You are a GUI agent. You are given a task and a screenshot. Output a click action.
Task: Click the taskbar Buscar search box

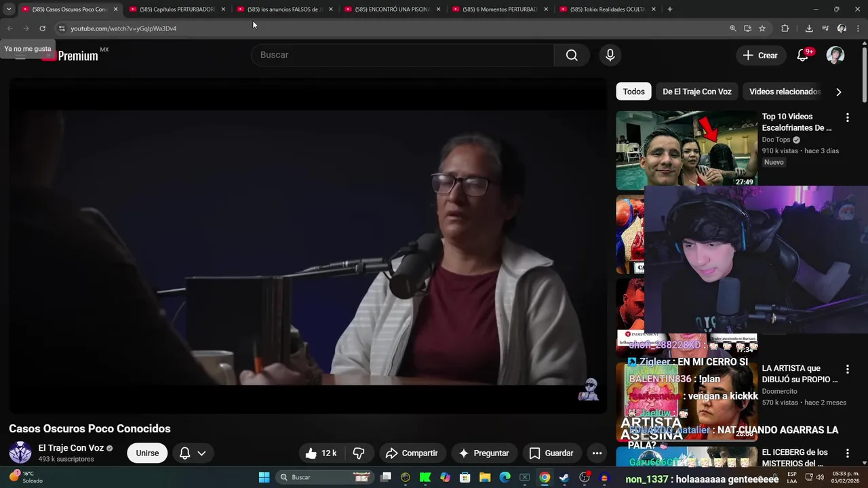point(325,477)
